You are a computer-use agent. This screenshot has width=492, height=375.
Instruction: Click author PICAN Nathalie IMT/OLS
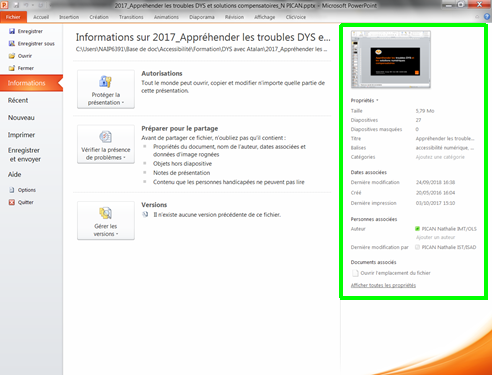tap(449, 229)
